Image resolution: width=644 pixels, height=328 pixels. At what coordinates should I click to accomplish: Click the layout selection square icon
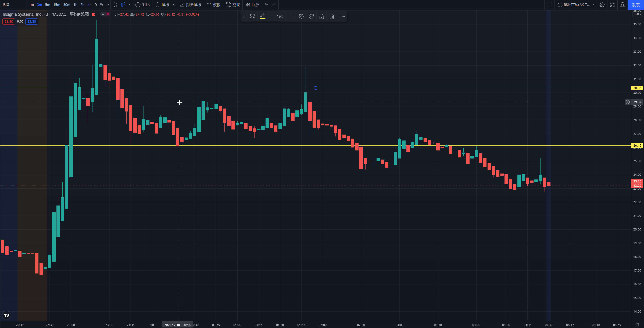[549, 5]
